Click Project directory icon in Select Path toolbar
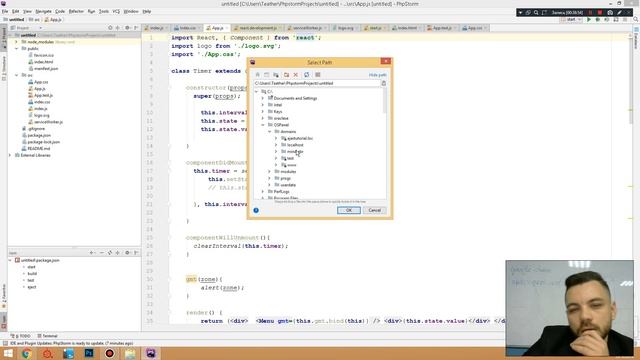The image size is (640, 360). pyautogui.click(x=276, y=75)
